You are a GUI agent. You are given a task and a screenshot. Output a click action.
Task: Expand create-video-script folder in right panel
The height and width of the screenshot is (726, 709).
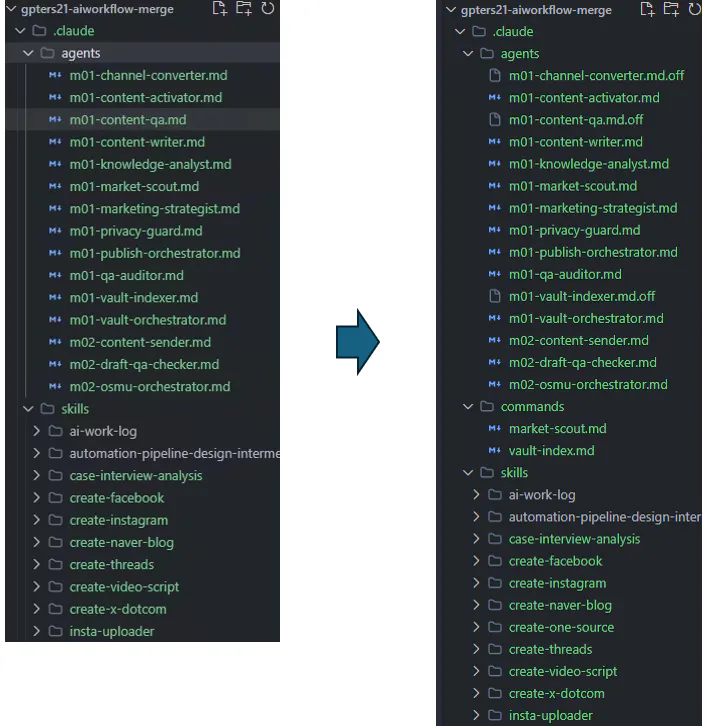click(x=476, y=671)
